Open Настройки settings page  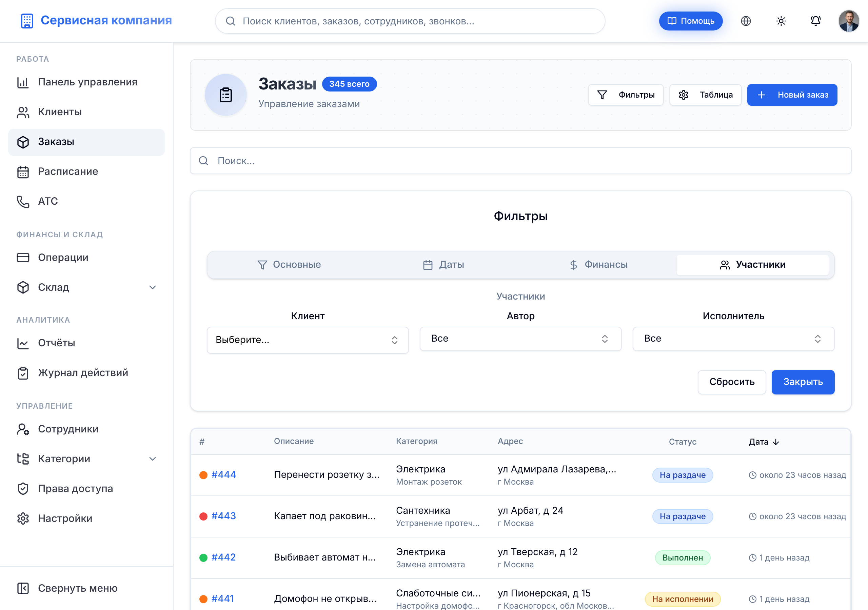pos(86,518)
